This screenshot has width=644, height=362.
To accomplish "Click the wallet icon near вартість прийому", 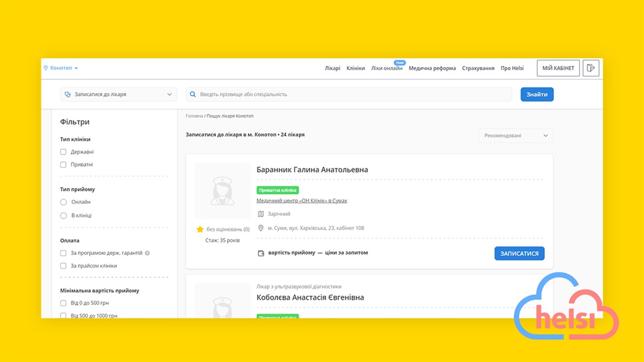I will coord(261,253).
